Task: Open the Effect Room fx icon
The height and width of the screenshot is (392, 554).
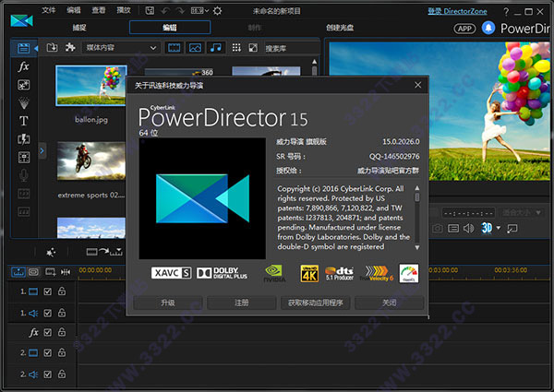Action: pos(23,67)
